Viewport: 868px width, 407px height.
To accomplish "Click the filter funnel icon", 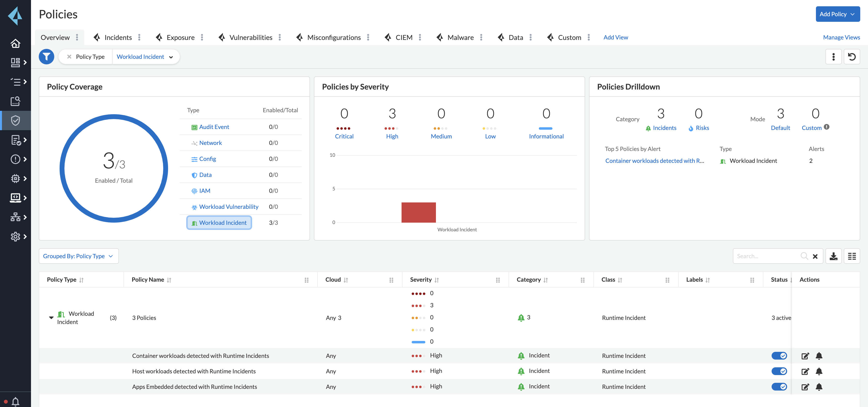I will click(46, 57).
